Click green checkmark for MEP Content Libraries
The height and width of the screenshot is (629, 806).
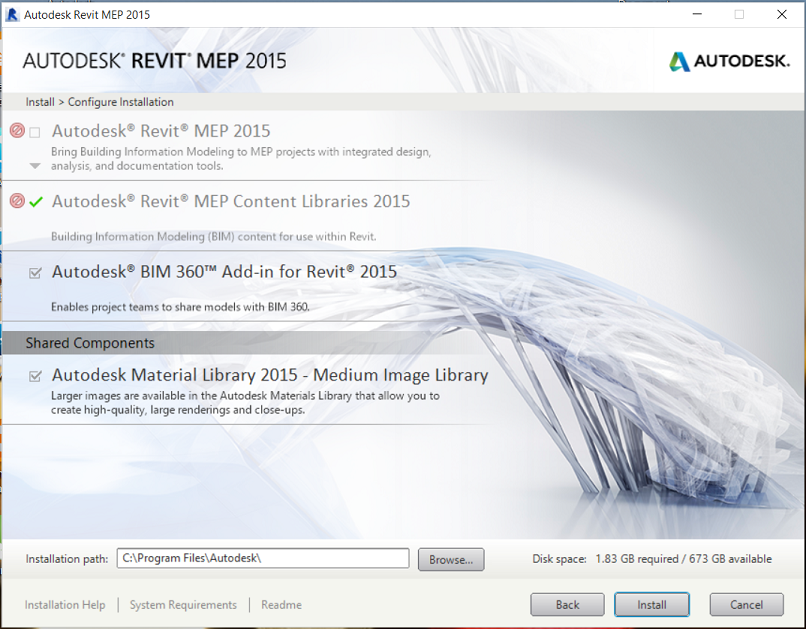pos(35,202)
